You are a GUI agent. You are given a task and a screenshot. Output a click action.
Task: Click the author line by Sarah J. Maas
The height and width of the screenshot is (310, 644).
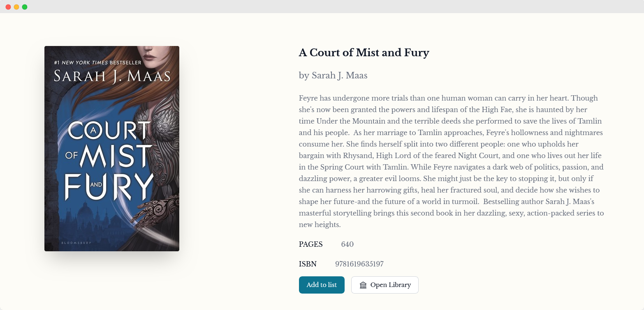[x=333, y=76]
